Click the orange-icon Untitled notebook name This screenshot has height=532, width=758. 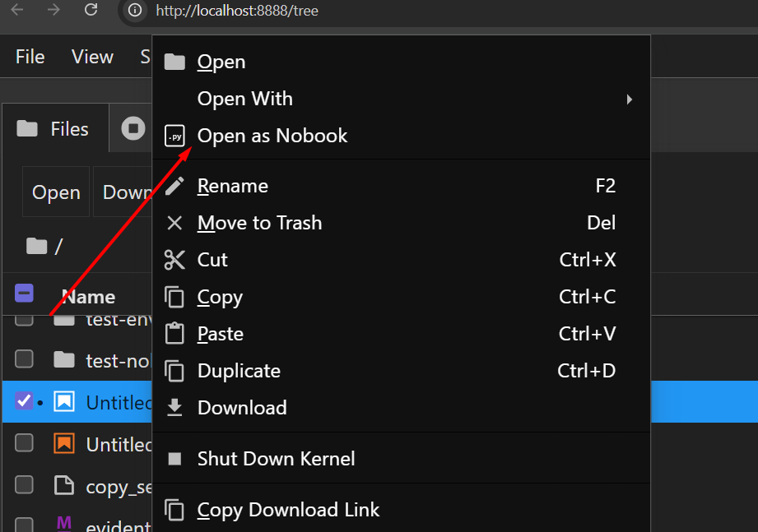tap(119, 444)
